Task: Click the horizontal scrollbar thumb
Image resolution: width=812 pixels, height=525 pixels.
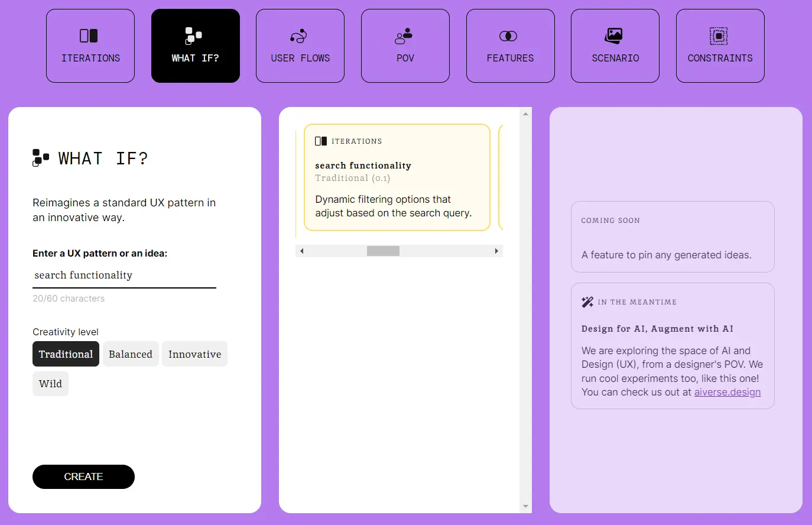Action: click(383, 251)
